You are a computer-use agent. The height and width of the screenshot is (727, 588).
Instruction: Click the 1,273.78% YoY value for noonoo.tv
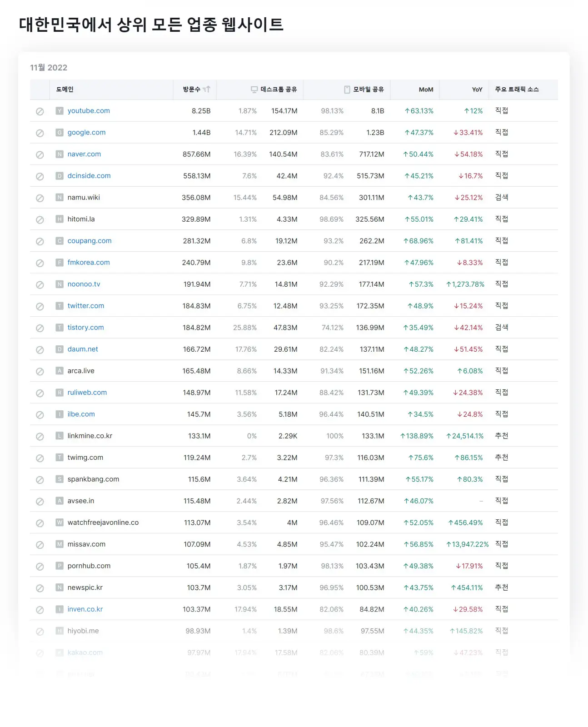pyautogui.click(x=465, y=284)
